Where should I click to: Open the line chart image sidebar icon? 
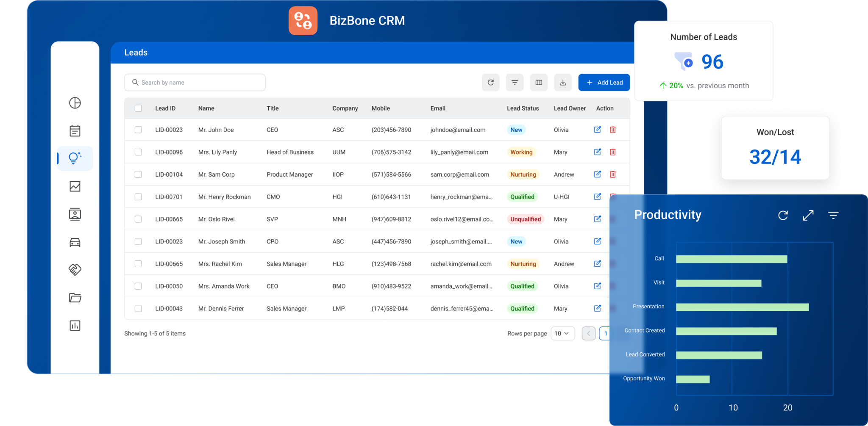tap(75, 186)
